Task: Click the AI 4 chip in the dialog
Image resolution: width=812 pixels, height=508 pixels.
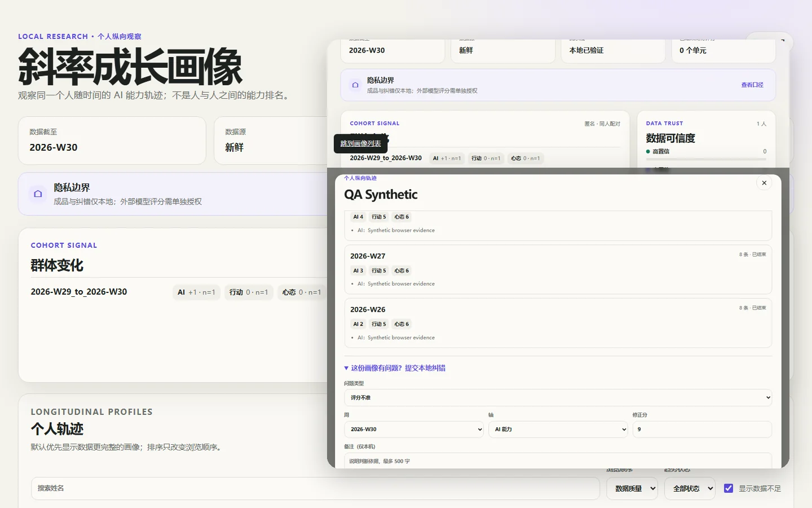Action: tap(358, 217)
